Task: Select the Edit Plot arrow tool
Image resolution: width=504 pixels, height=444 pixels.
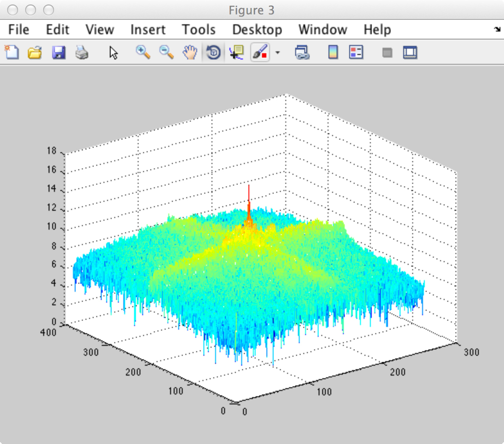Action: (x=113, y=53)
